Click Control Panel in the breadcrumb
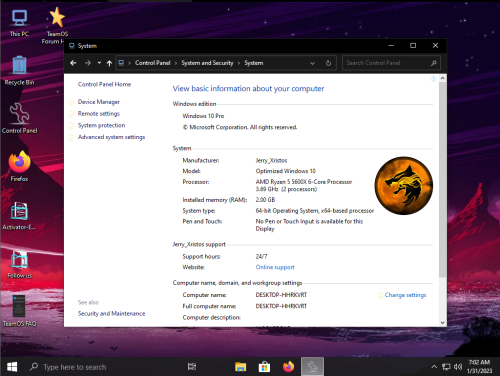 click(x=152, y=63)
